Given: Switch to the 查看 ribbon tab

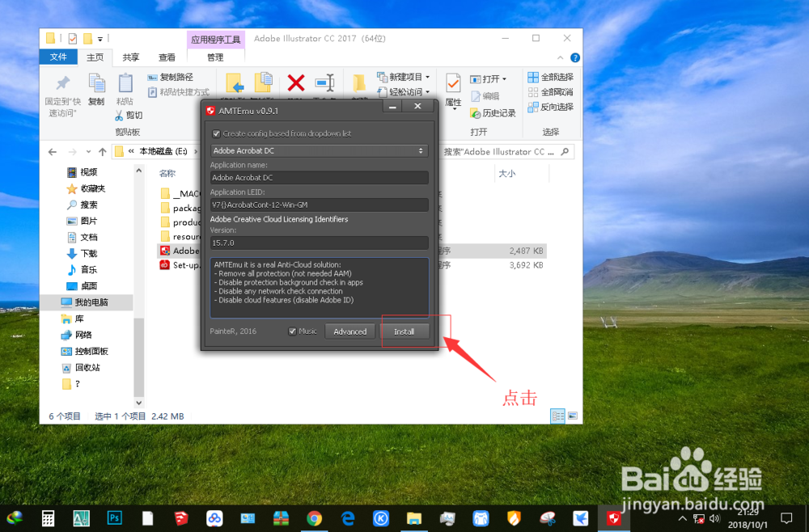Looking at the screenshot, I should pos(167,57).
